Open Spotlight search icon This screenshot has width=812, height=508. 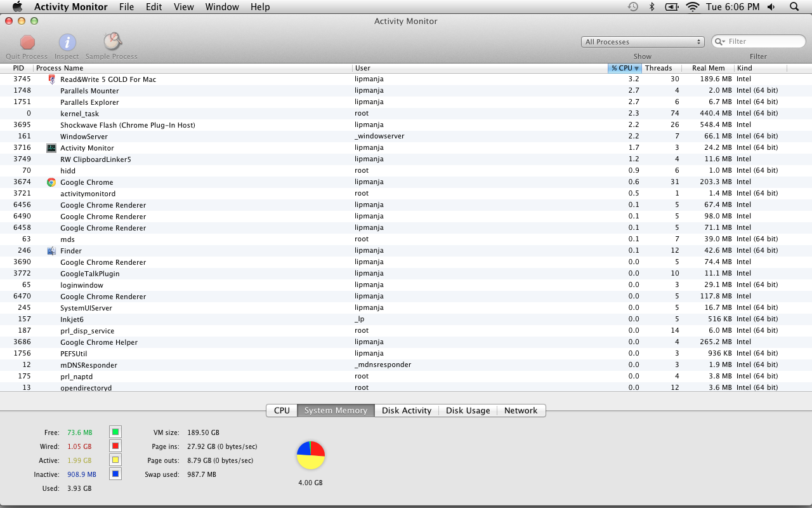point(794,7)
